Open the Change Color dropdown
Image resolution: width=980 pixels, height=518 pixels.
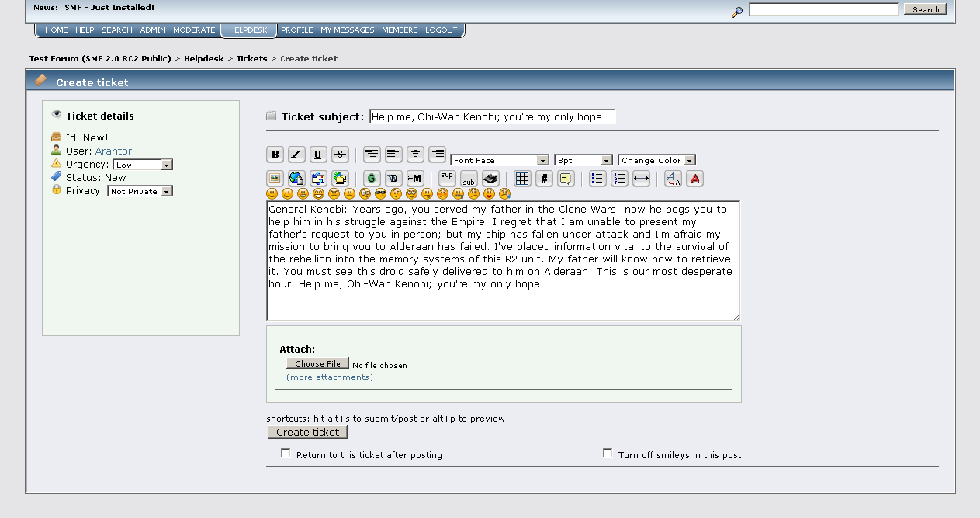(657, 160)
